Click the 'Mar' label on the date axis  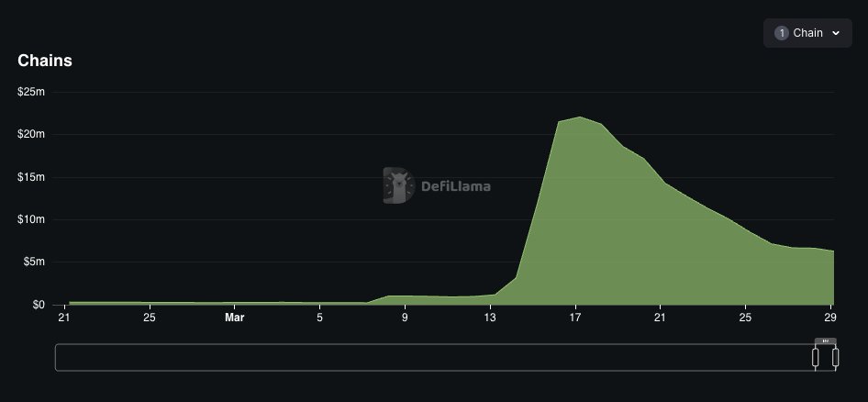[x=234, y=318]
